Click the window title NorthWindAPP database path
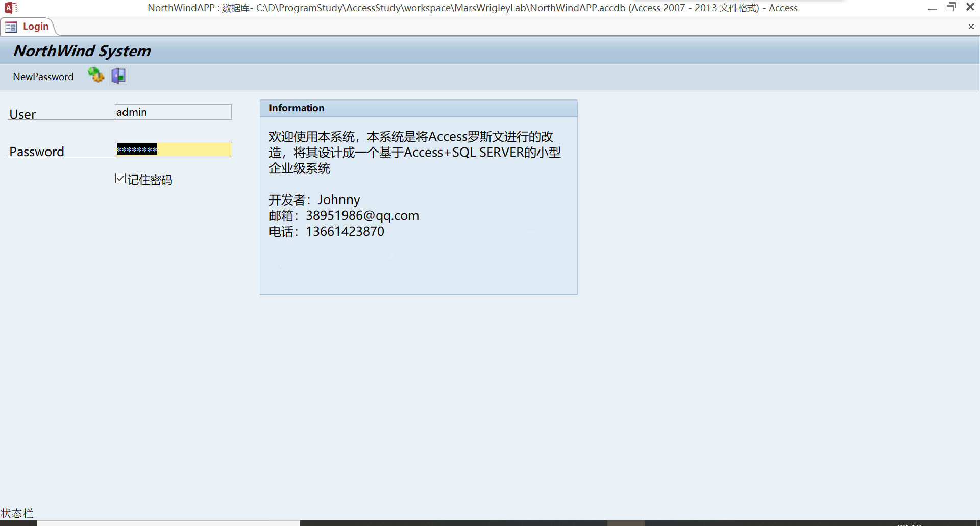 [473, 8]
